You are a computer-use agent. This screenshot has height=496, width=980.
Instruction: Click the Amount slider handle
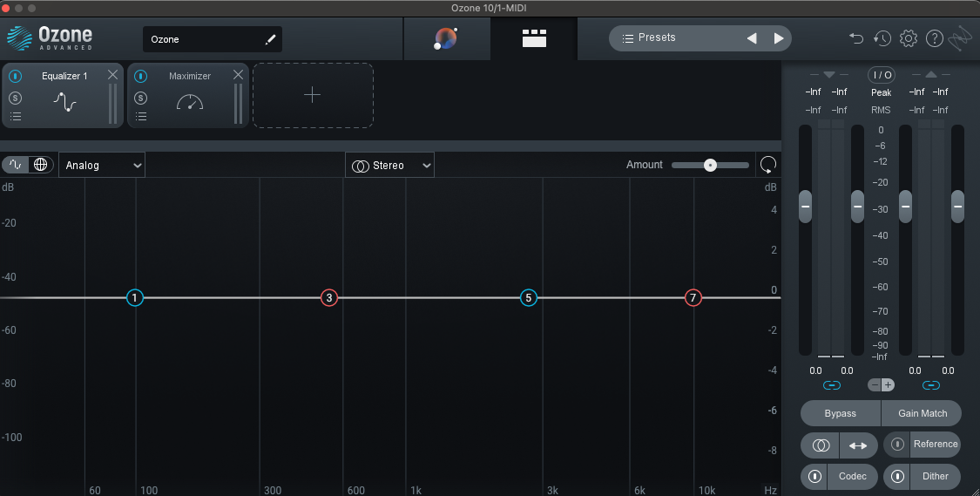coord(710,165)
